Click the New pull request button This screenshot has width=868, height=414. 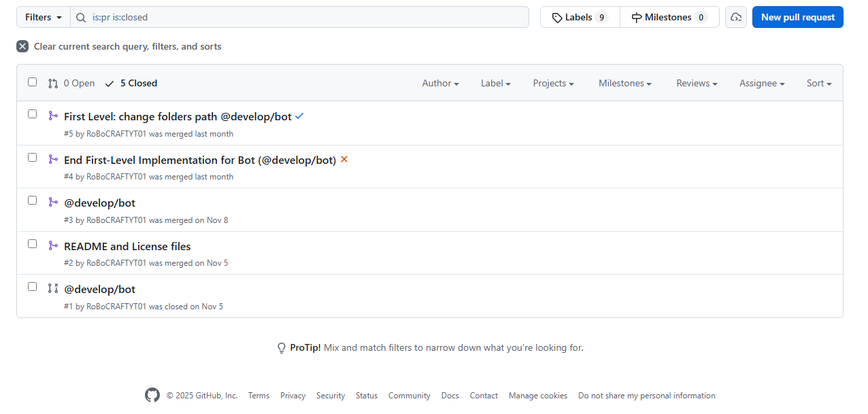point(797,17)
